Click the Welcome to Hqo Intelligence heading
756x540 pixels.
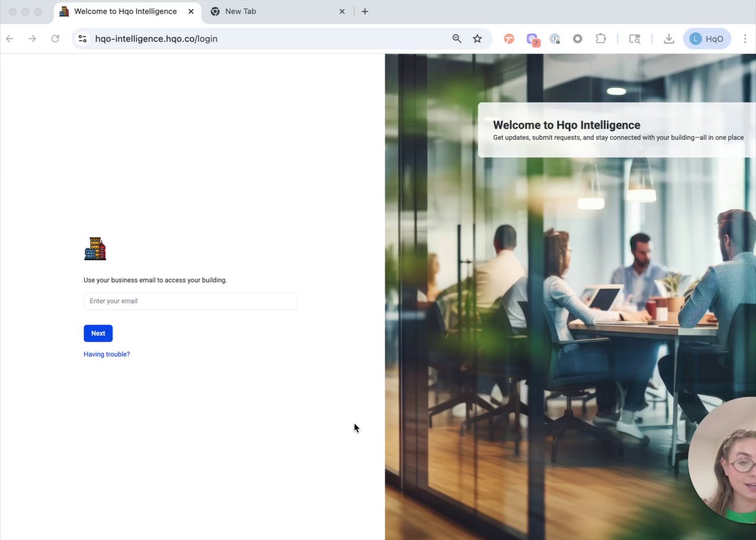tap(566, 125)
